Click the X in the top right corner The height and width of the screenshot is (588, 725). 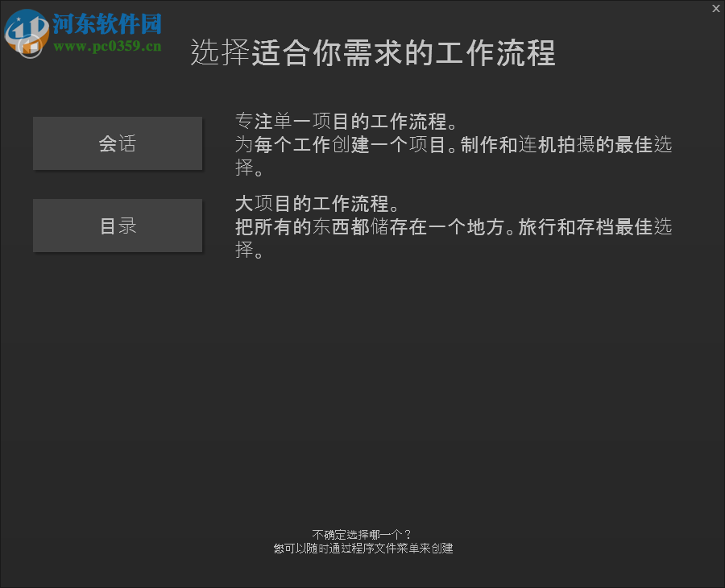716,9
